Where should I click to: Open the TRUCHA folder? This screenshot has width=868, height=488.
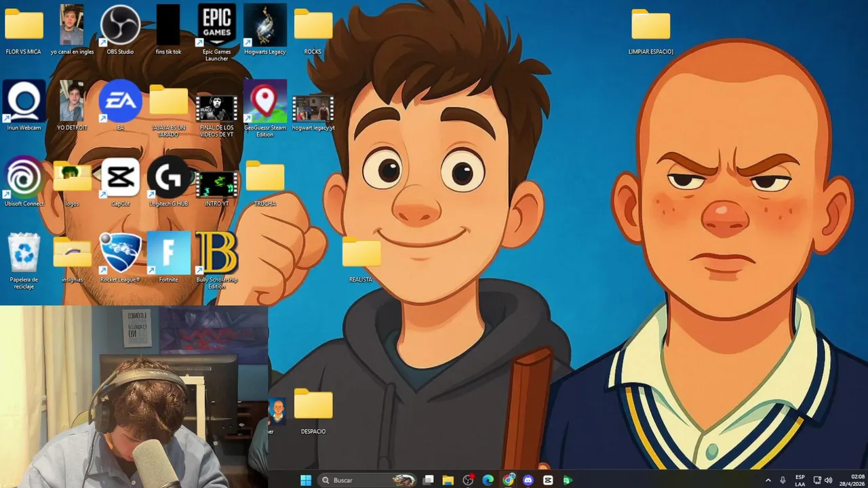pos(264,183)
